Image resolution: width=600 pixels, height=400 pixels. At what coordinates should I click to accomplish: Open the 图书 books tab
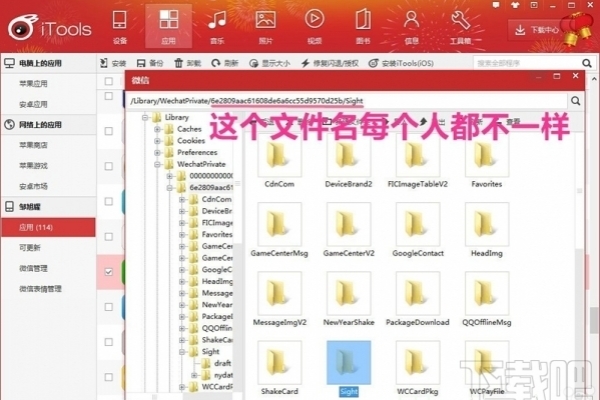coord(363,27)
